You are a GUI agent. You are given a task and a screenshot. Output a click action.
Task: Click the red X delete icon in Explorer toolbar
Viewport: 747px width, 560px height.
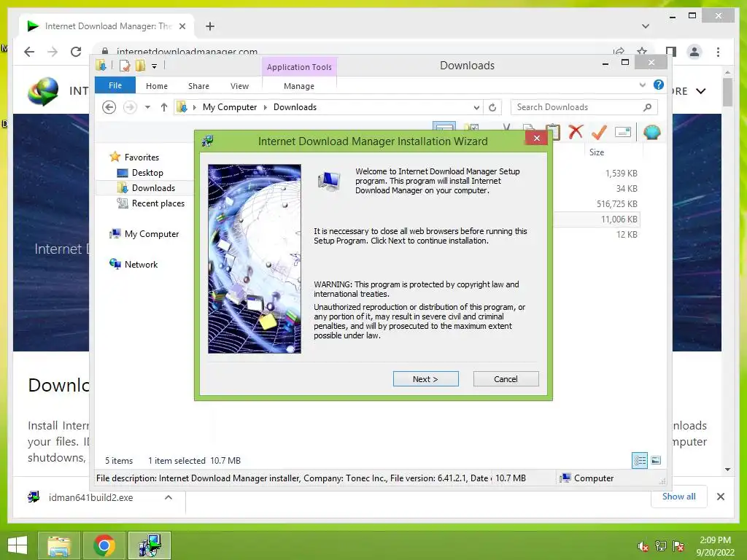click(576, 132)
